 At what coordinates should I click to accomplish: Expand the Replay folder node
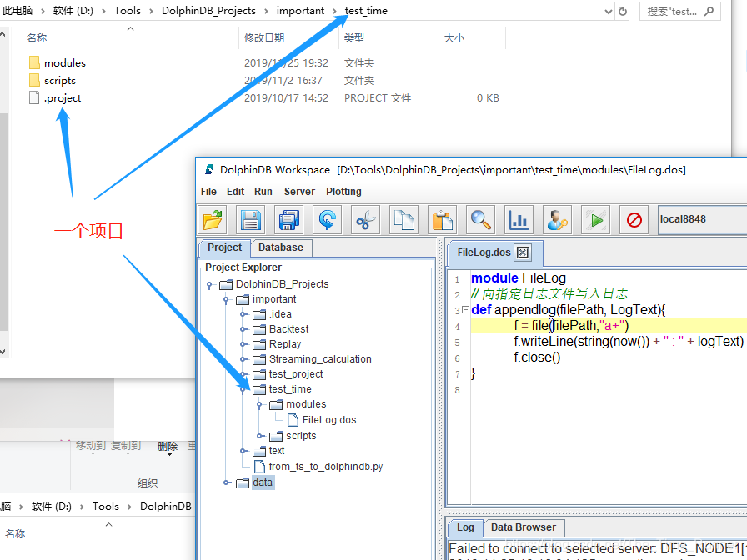click(x=243, y=344)
